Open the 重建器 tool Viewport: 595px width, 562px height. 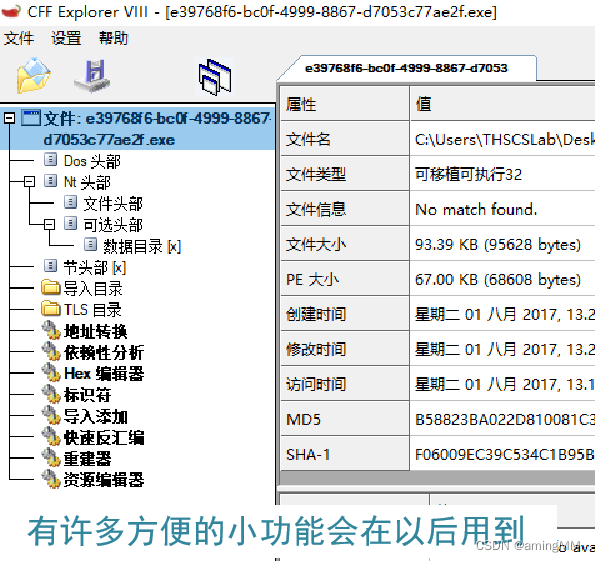coord(87,458)
